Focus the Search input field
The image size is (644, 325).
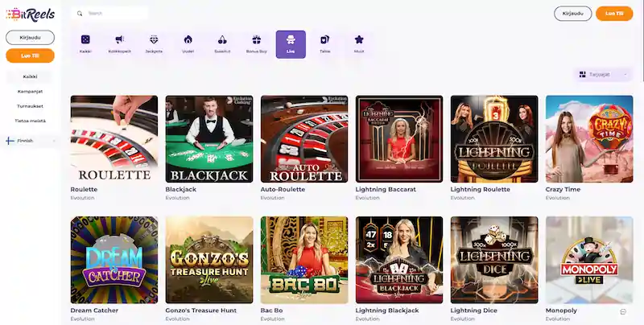tap(109, 13)
